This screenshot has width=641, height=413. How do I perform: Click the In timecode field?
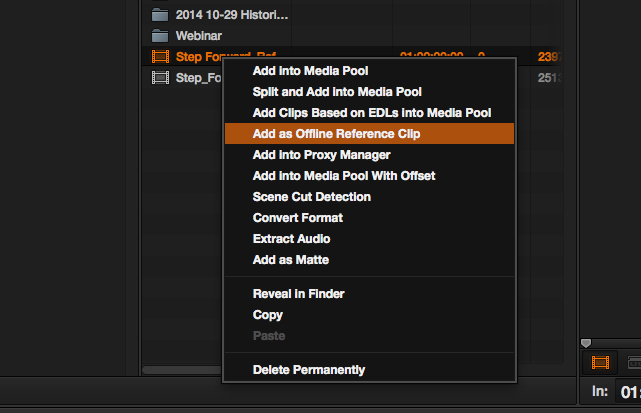click(x=630, y=391)
